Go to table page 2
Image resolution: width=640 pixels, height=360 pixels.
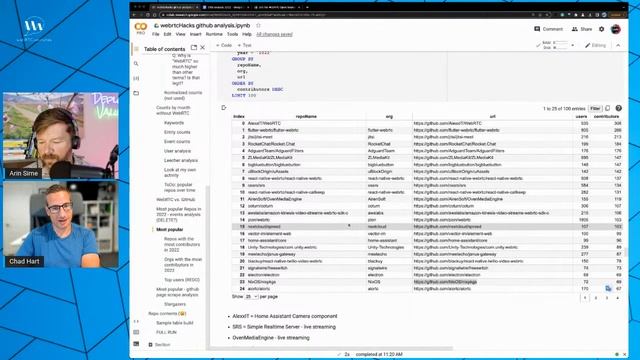[x=596, y=298]
